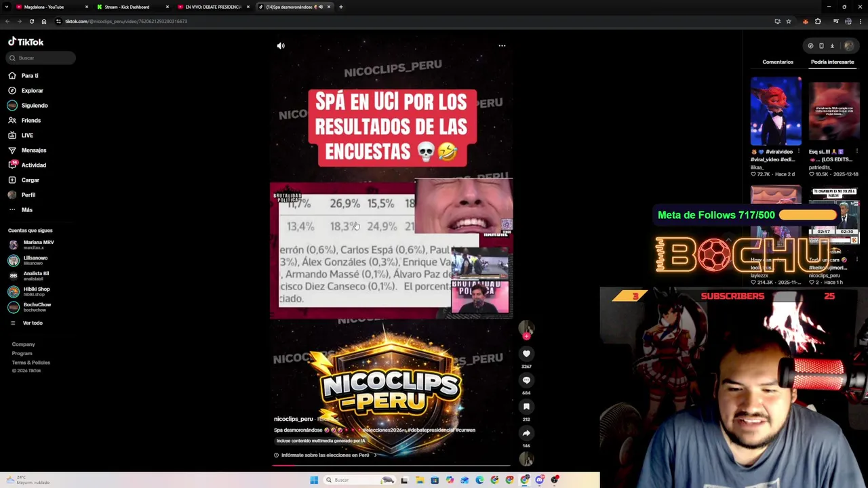Open the ilikaa_ recommended video thumbnail
Image resolution: width=868 pixels, height=488 pixels.
776,111
